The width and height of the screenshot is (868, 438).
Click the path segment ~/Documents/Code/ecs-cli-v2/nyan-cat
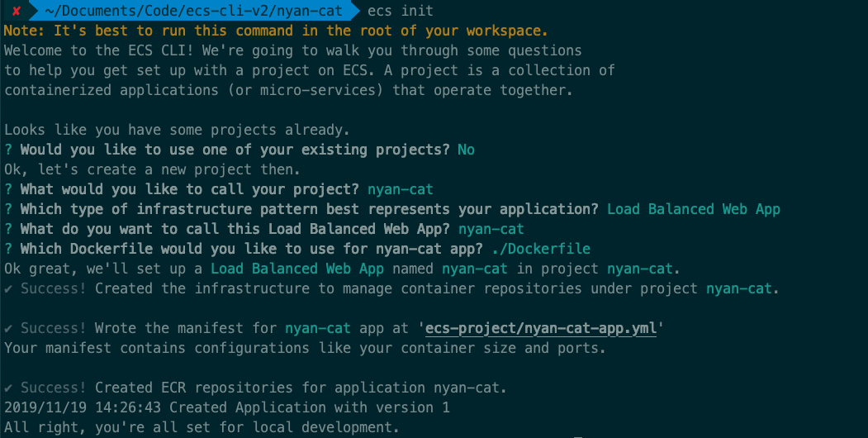194,11
